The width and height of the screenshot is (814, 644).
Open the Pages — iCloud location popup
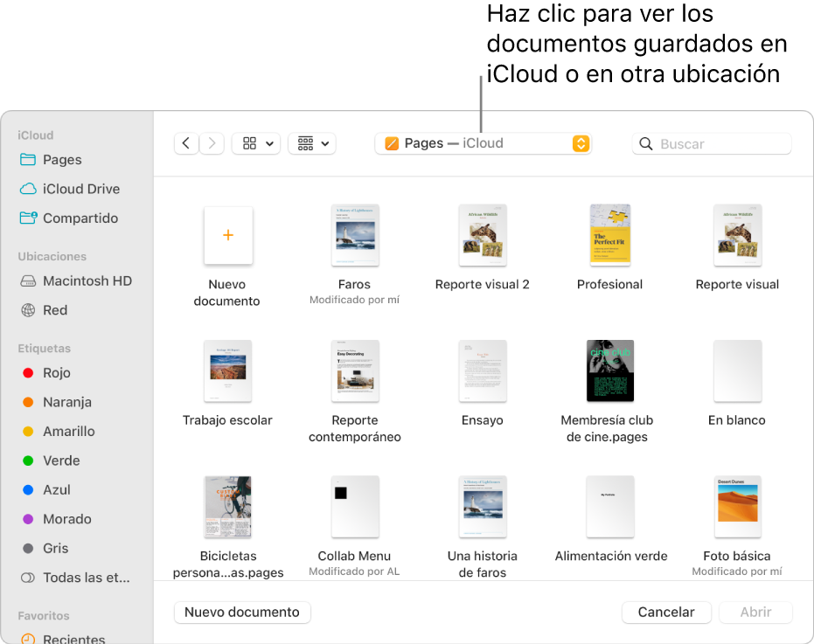(483, 143)
